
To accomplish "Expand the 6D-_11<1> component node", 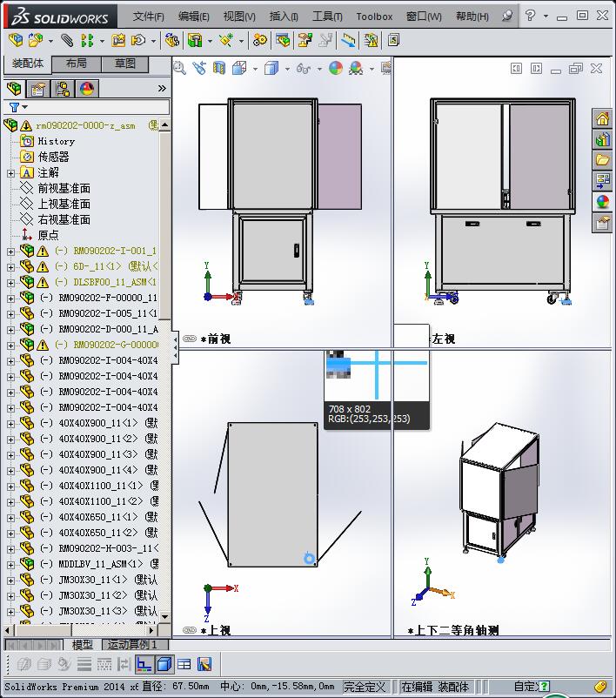I will (x=10, y=267).
